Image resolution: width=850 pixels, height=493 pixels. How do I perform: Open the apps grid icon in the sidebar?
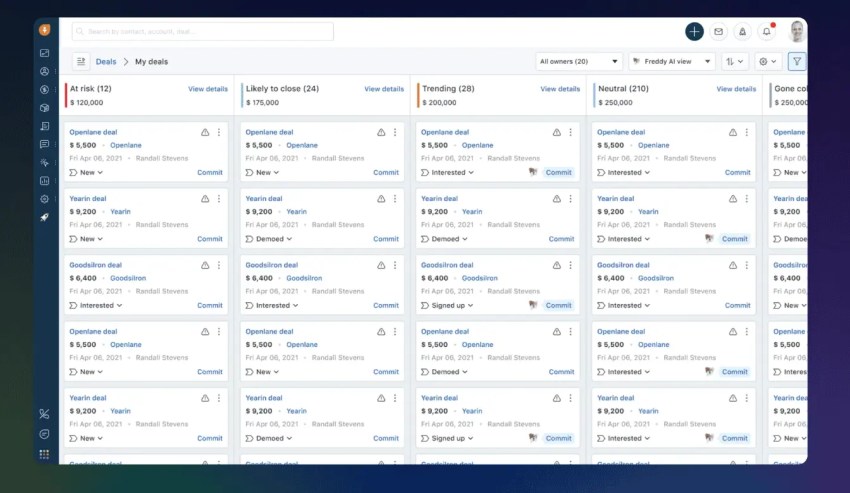tap(44, 454)
